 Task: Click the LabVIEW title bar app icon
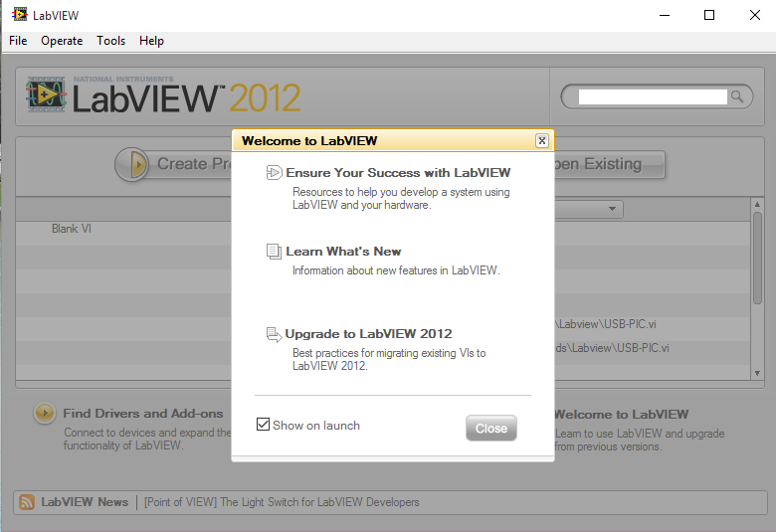(x=20, y=14)
